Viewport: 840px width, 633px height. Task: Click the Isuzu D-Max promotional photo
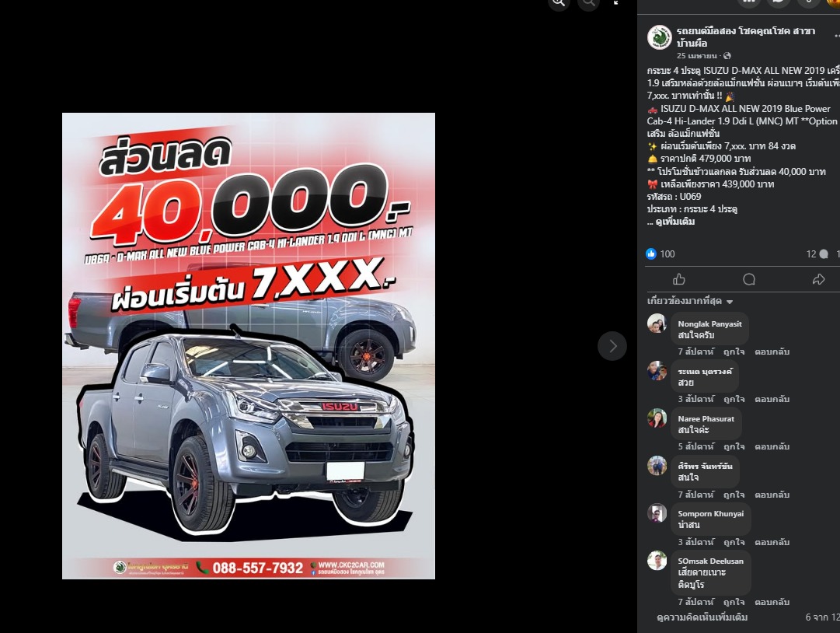(x=249, y=346)
